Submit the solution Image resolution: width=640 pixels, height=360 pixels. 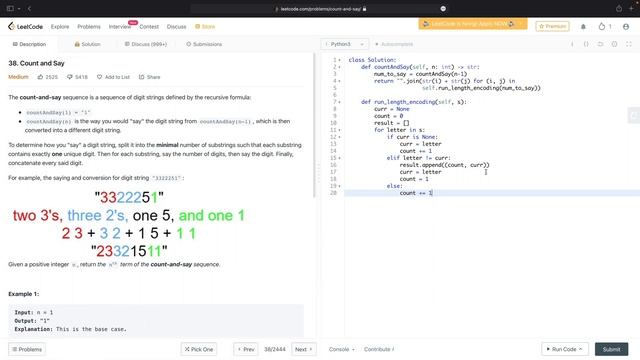pyautogui.click(x=611, y=349)
